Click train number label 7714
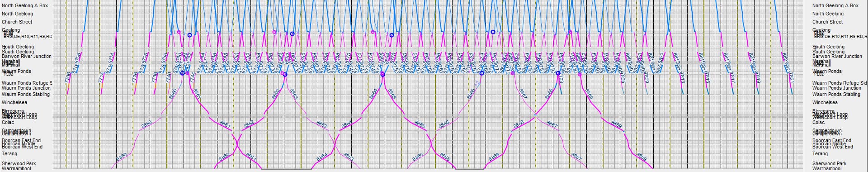The image size is (868, 172). click(101, 77)
